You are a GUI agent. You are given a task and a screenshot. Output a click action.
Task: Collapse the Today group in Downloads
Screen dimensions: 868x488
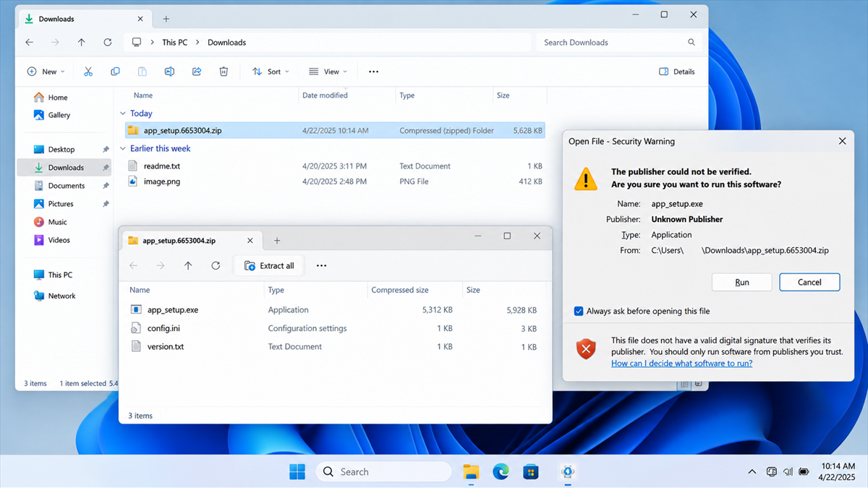pos(122,114)
